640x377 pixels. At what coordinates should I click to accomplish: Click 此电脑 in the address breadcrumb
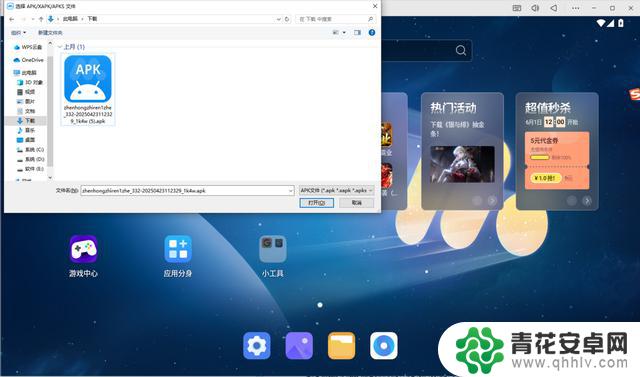coord(70,19)
